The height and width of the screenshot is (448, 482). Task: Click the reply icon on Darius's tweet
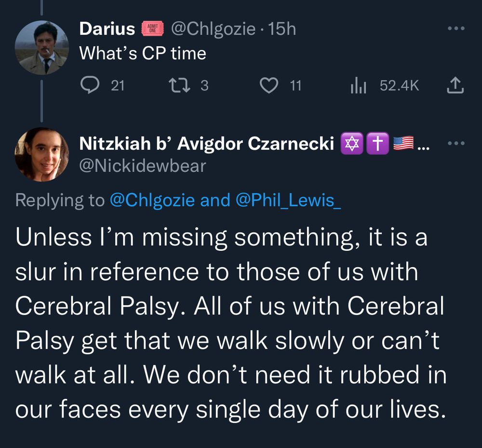pyautogui.click(x=90, y=85)
